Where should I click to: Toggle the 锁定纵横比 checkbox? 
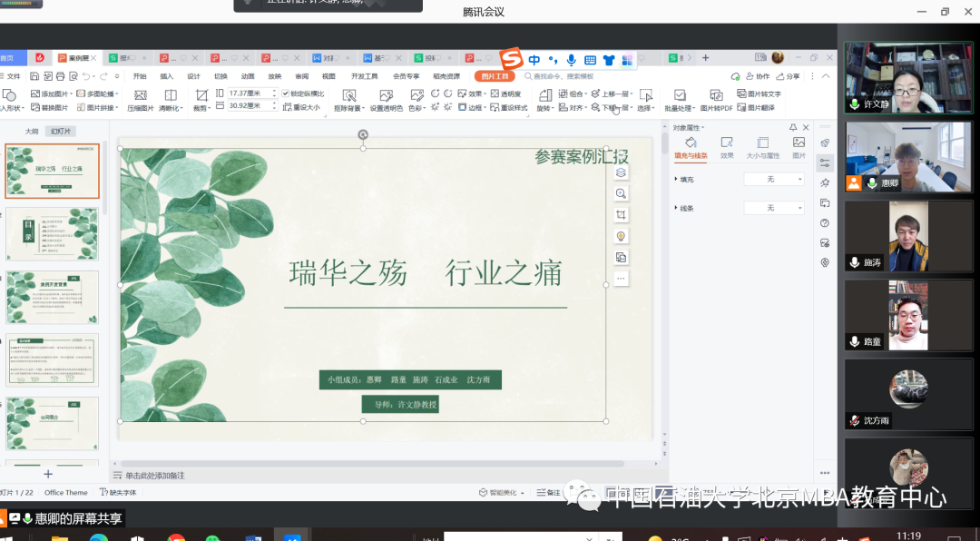pyautogui.click(x=286, y=93)
